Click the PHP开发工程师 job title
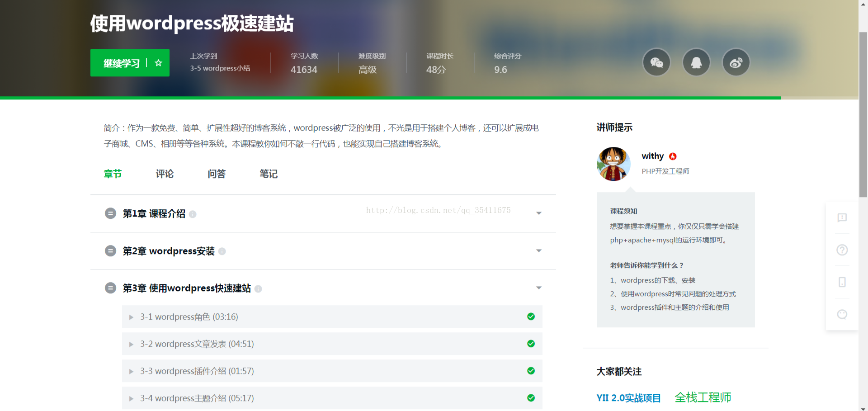The height and width of the screenshot is (411, 868). pos(665,171)
